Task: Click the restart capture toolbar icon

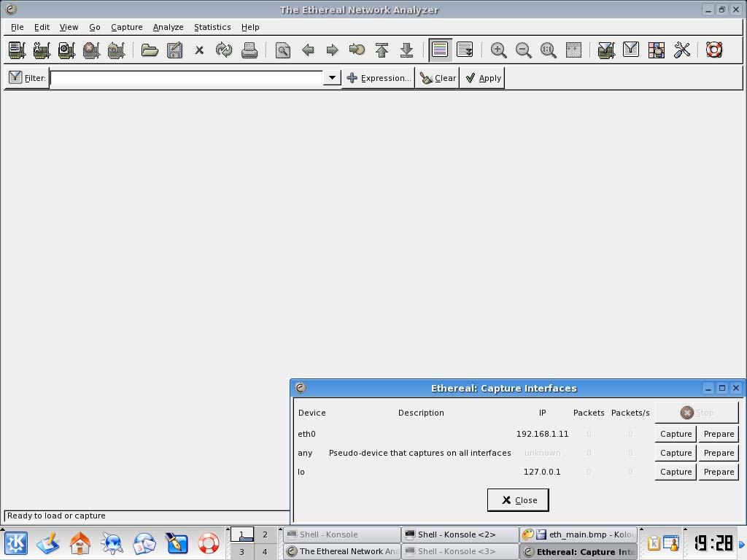Action: pos(116,50)
